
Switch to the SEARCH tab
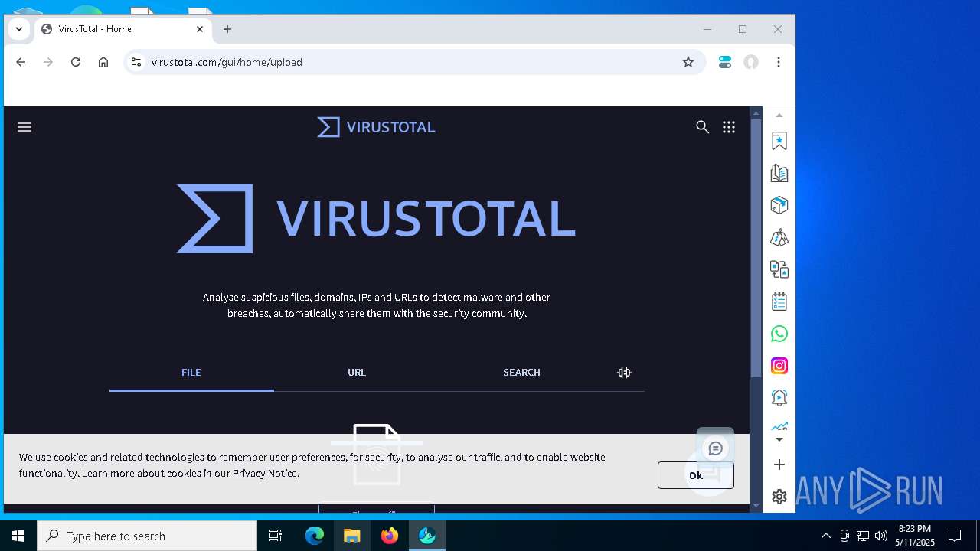pos(521,373)
